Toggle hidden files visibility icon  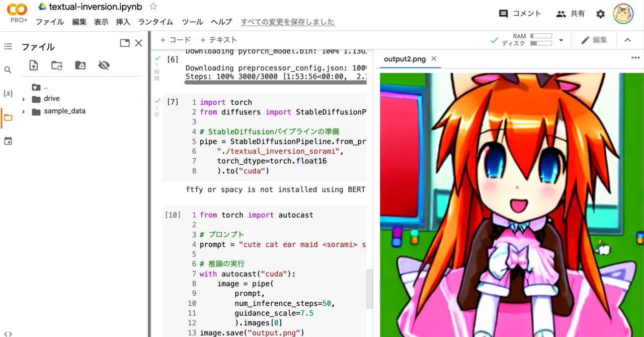tap(104, 65)
